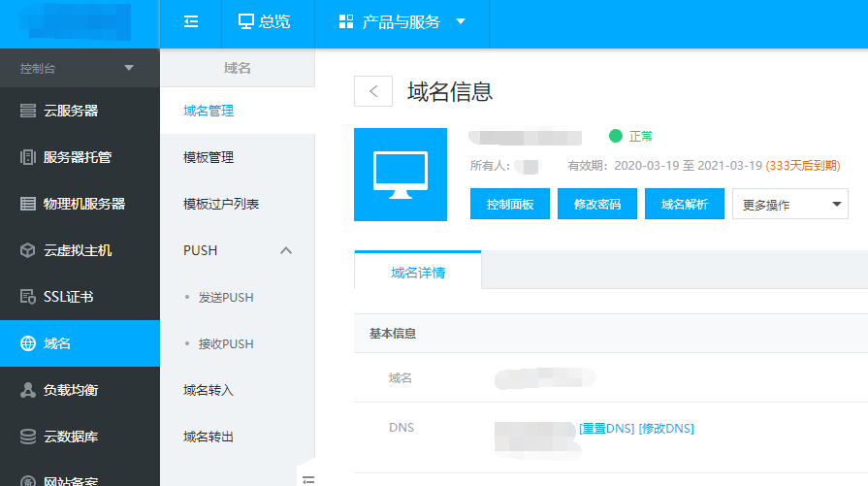Go back using the arrow button
868x486 pixels.
coord(373,91)
